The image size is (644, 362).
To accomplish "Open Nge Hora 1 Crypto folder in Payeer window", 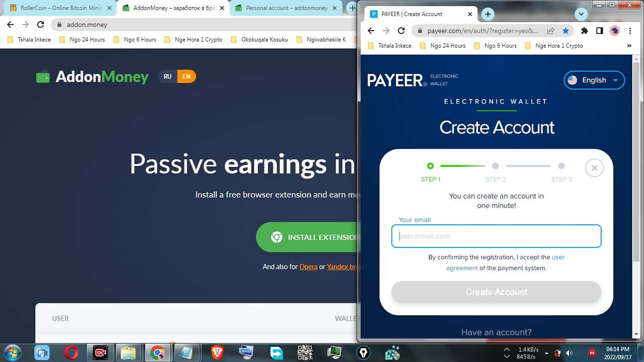I will (x=553, y=45).
